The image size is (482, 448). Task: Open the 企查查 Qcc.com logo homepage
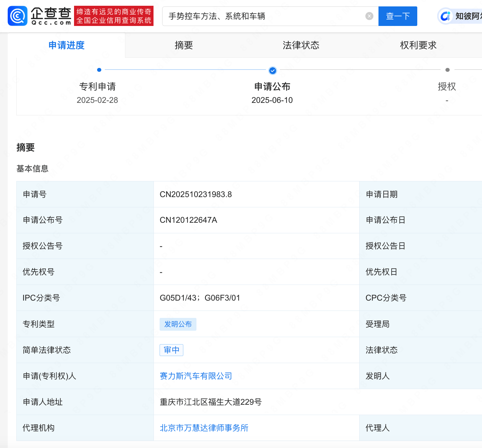[39, 16]
